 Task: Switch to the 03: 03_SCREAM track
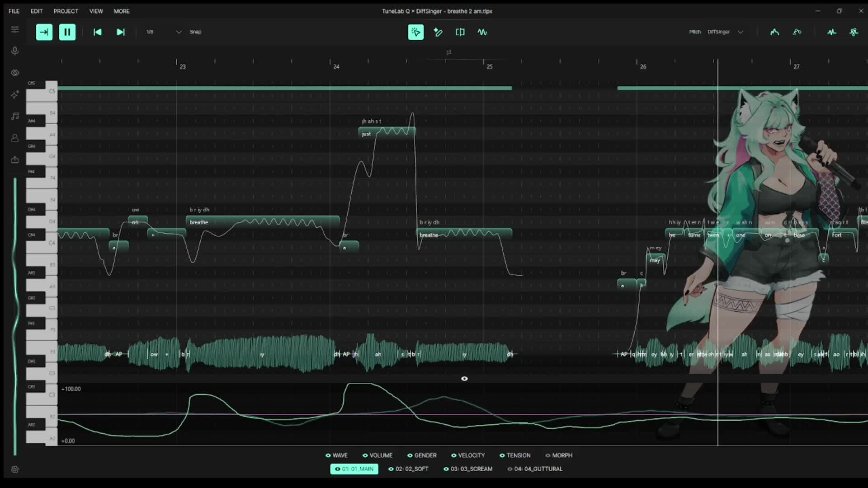468,469
